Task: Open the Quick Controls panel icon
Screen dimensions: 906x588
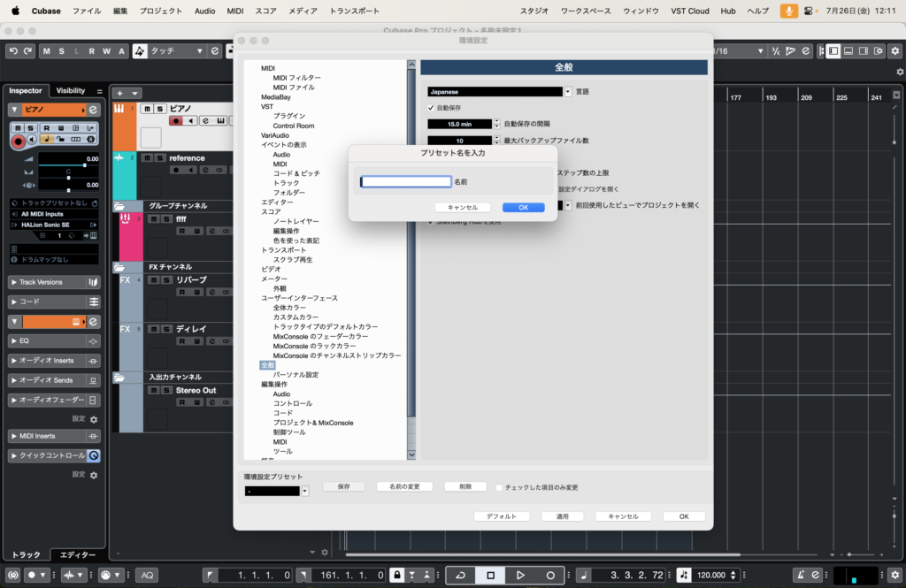Action: click(94, 455)
